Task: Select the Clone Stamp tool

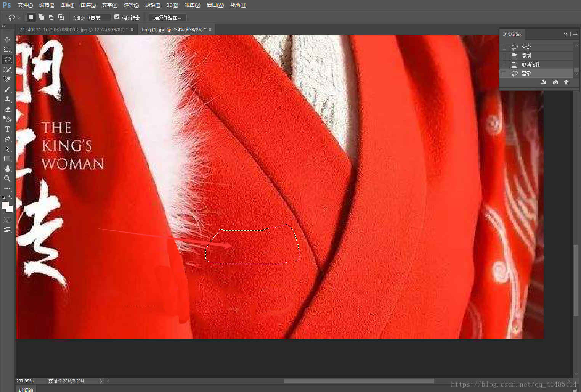Action: [x=7, y=99]
